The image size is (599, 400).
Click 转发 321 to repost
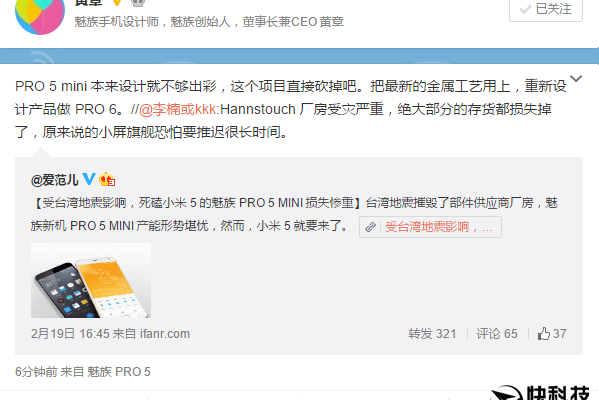432,334
